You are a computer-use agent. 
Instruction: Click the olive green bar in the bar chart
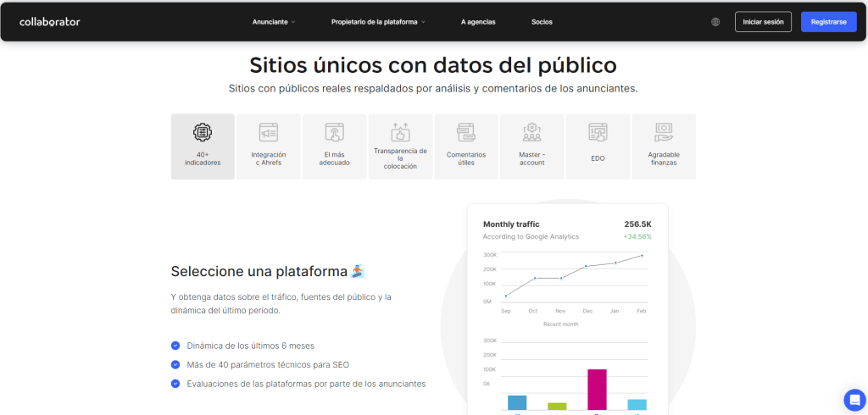557,407
